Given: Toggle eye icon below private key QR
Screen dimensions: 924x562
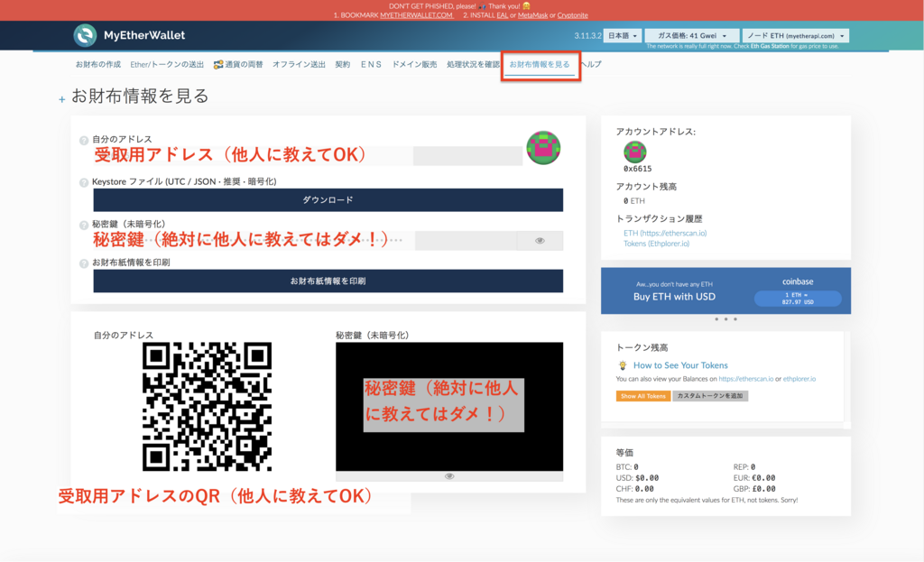Looking at the screenshot, I should coord(449,476).
